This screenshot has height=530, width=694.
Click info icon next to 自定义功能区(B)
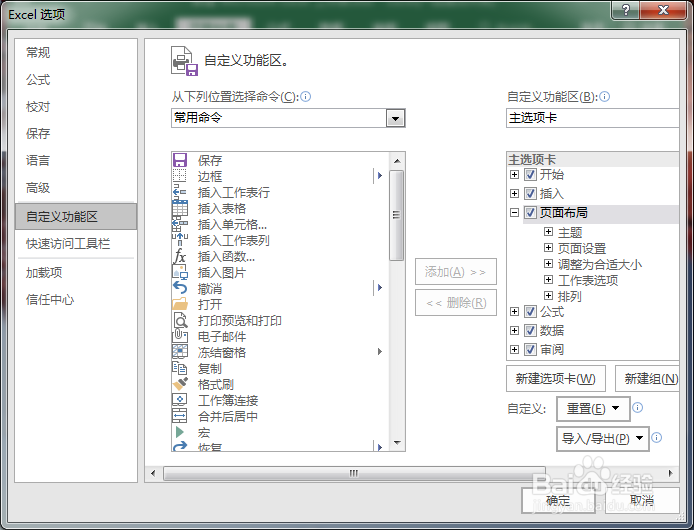605,96
